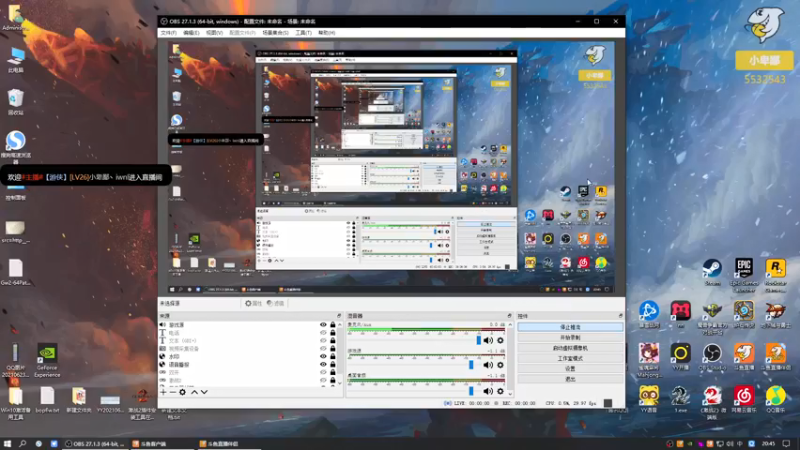Toggle visibility of the speaker-icon source row
The width and height of the screenshot is (800, 450).
click(323, 324)
